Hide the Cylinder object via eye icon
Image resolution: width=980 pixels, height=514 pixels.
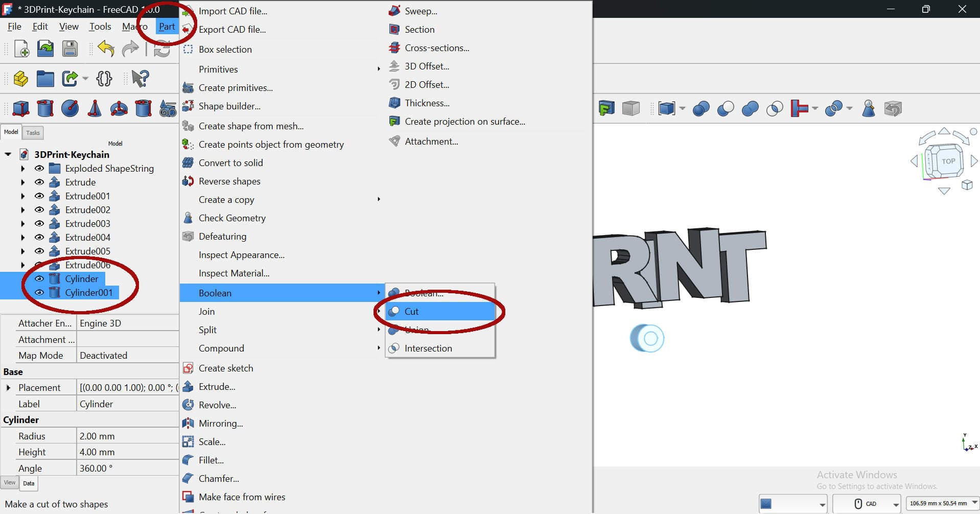tap(39, 278)
